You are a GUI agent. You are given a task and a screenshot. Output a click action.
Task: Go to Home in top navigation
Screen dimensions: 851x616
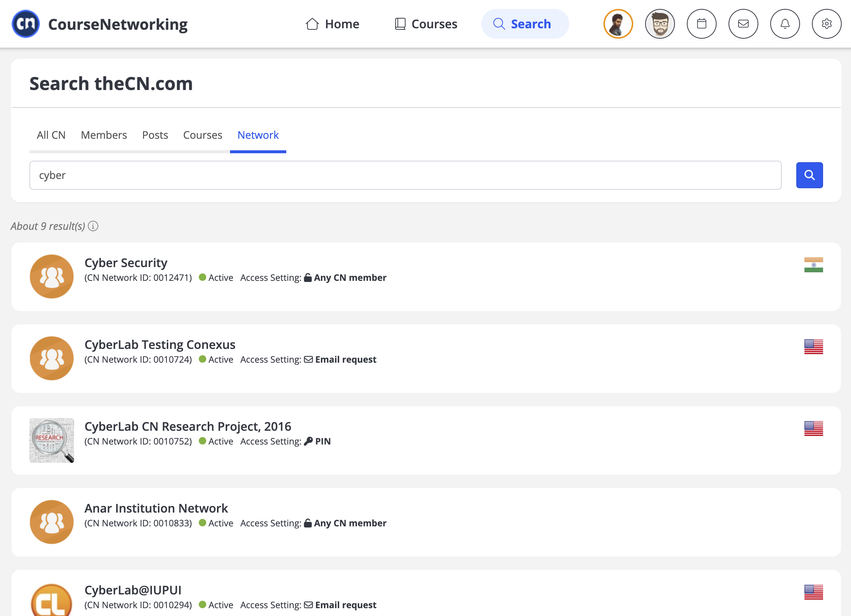point(332,24)
